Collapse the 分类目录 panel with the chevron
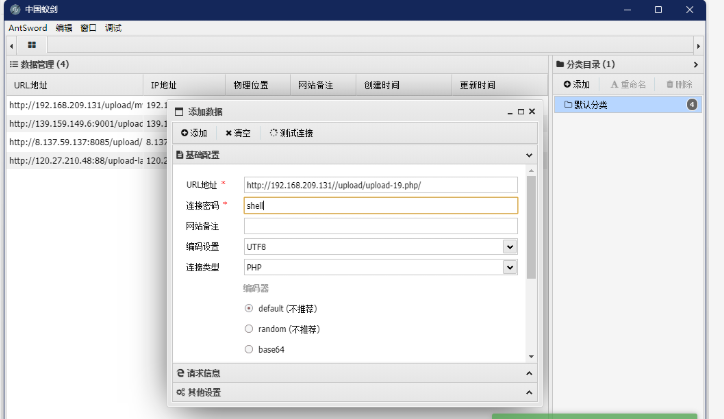 696,65
